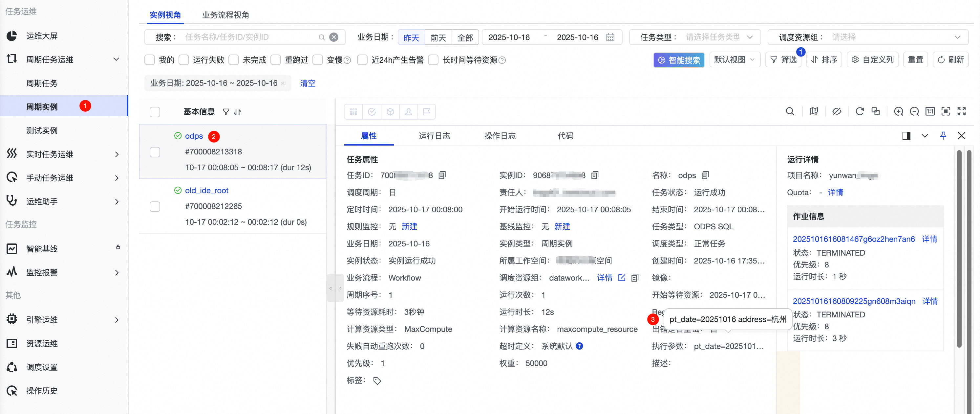Switch to 业务流程视角 tab
The image size is (980, 414).
tap(225, 15)
